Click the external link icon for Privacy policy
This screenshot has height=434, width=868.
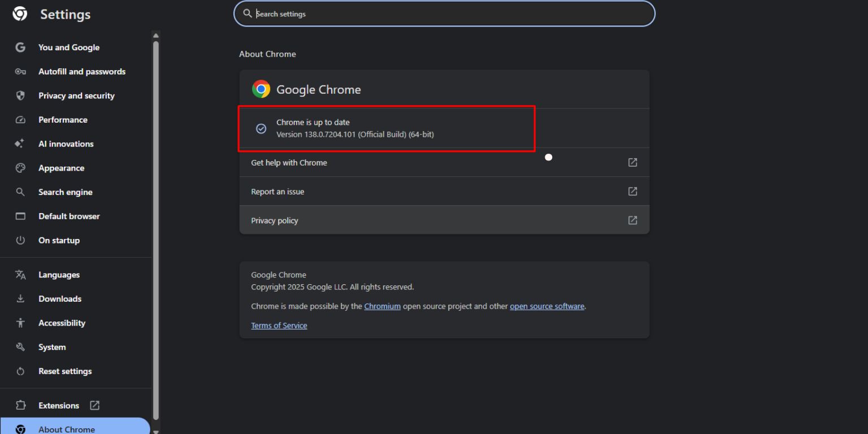point(633,220)
